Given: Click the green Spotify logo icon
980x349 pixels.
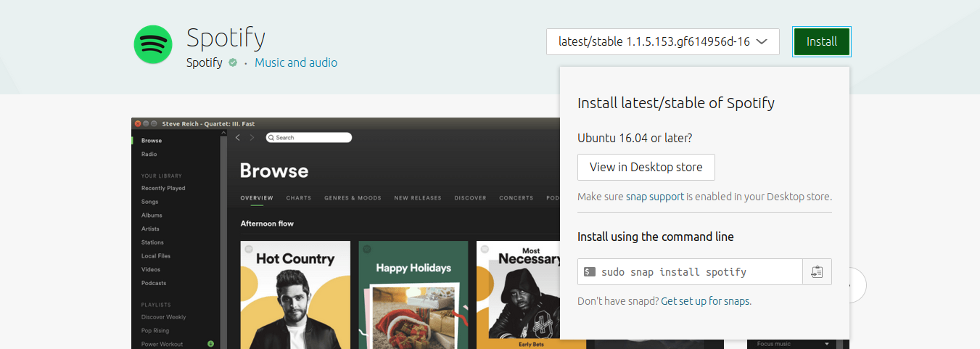Looking at the screenshot, I should 153,44.
